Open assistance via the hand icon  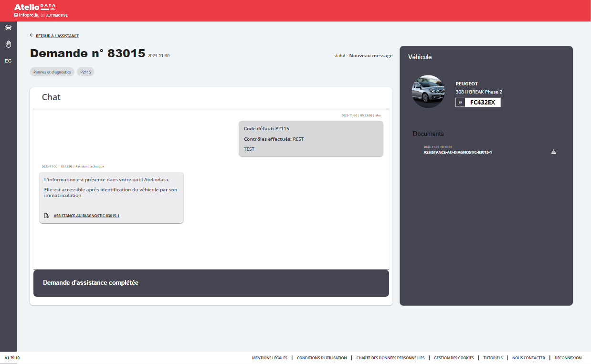pyautogui.click(x=8, y=44)
